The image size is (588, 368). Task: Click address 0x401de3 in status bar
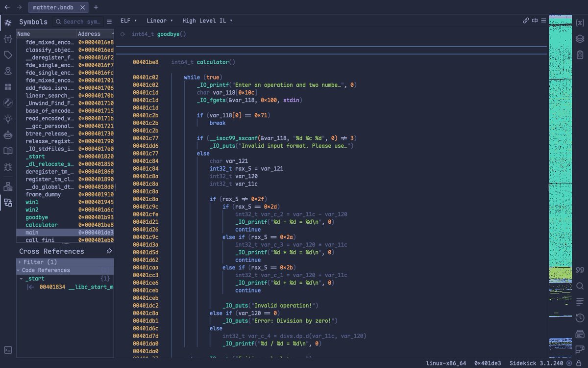[x=488, y=363]
